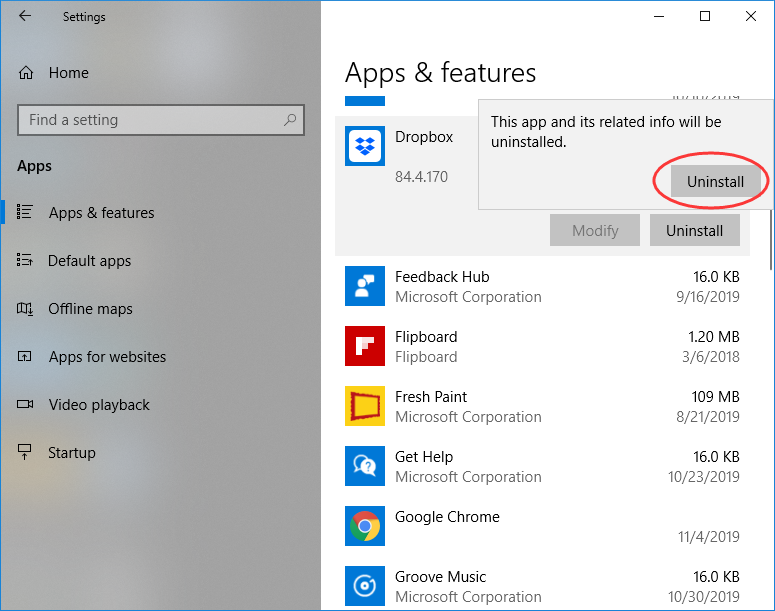The image size is (775, 611).
Task: Switch to the Default apps page
Action: click(x=89, y=261)
